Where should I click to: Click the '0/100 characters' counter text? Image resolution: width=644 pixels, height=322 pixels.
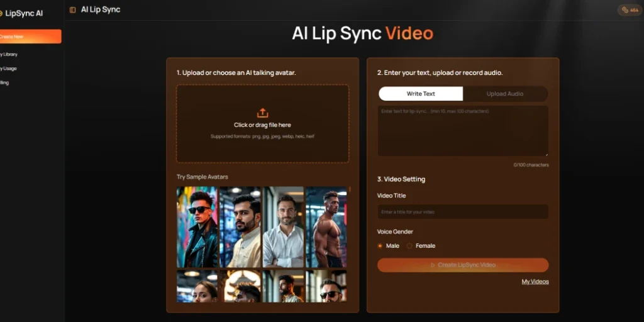(x=531, y=165)
